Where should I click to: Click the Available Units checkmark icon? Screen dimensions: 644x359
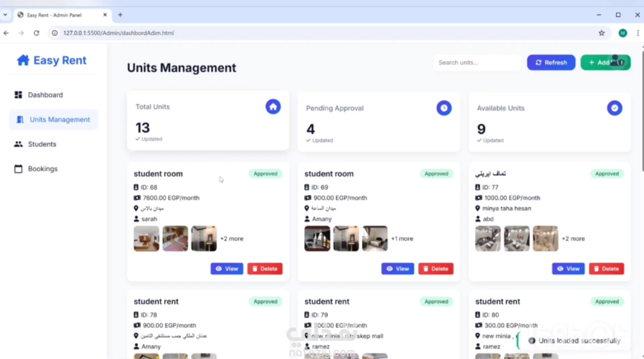(x=614, y=108)
